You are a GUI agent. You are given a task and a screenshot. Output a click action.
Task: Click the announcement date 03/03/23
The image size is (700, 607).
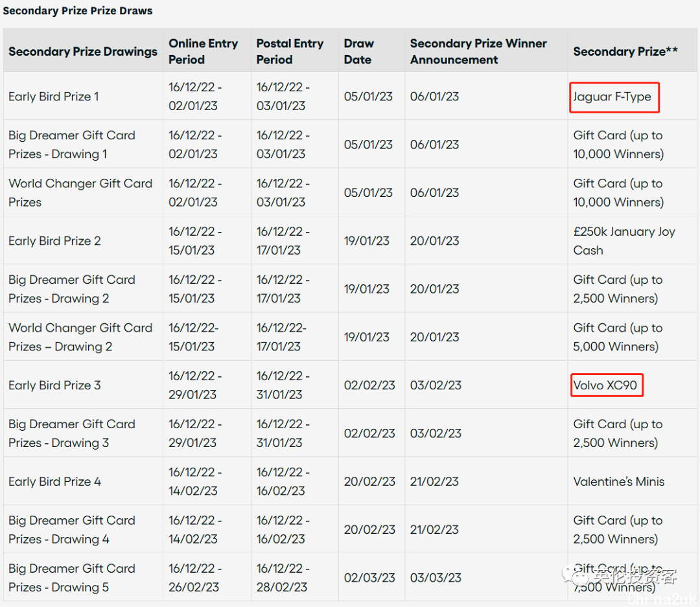pyautogui.click(x=436, y=578)
